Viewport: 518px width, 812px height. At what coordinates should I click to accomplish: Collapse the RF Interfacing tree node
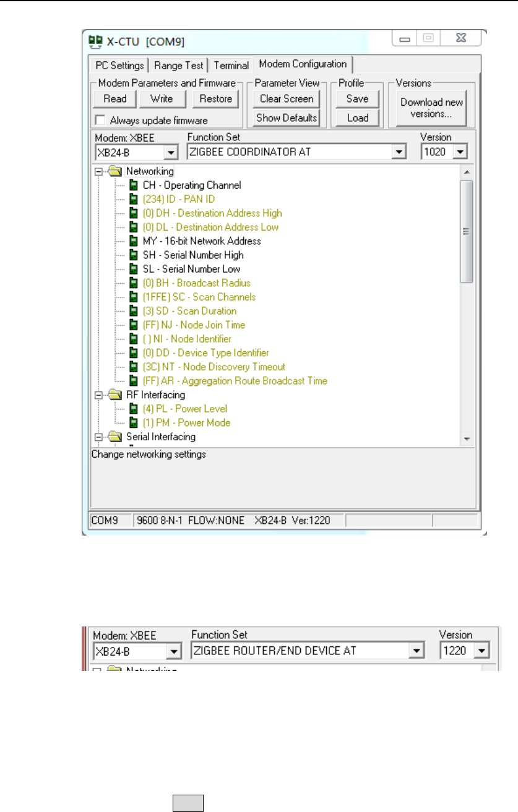tap(98, 395)
